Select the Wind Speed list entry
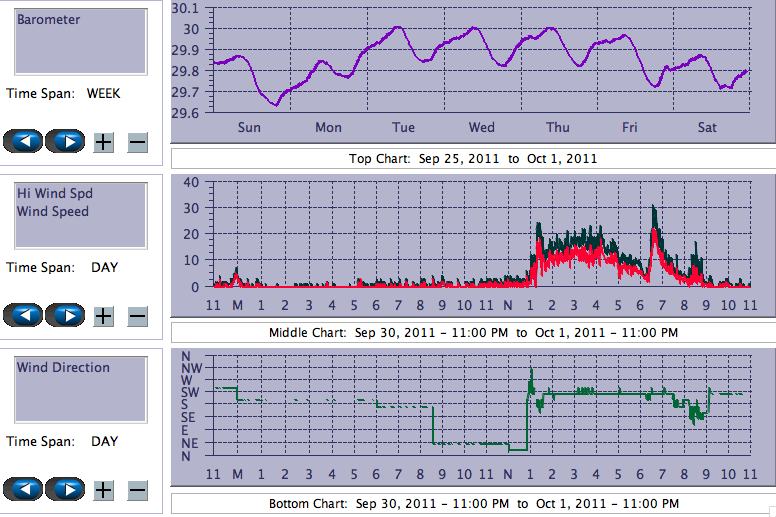Screen dimensions: 776x517 pyautogui.click(x=52, y=211)
